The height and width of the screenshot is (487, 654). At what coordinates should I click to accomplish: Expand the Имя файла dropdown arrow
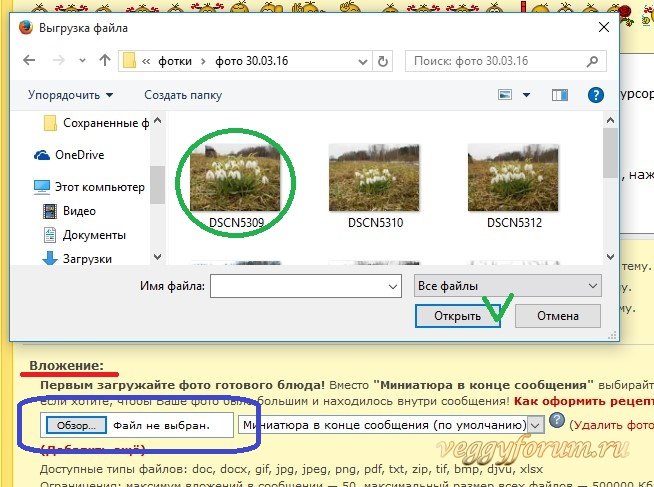coord(392,286)
